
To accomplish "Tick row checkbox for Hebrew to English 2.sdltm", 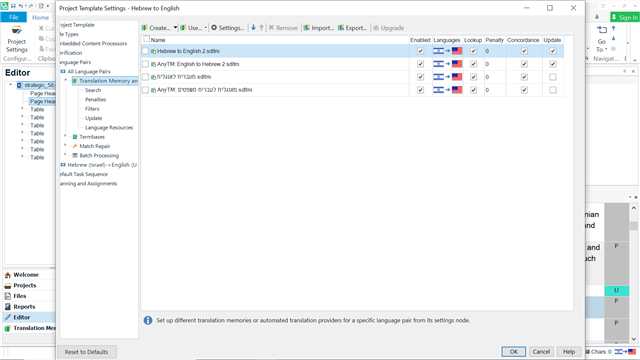I will (x=145, y=51).
